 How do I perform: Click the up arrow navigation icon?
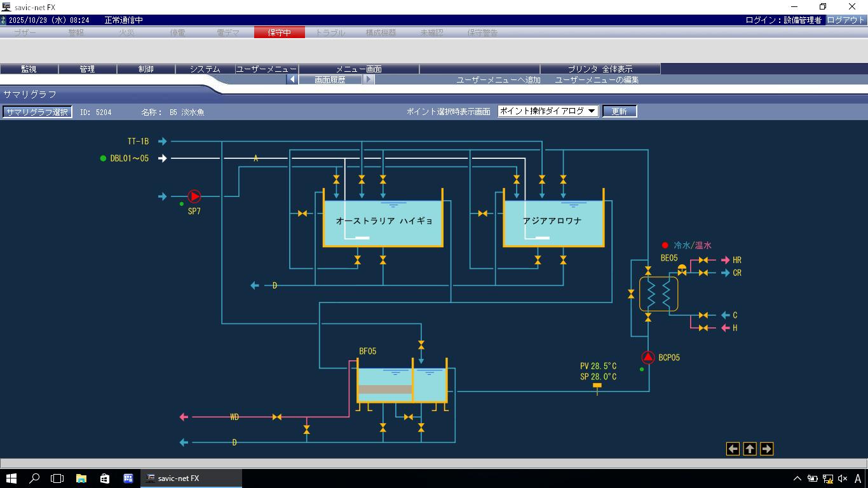(750, 449)
